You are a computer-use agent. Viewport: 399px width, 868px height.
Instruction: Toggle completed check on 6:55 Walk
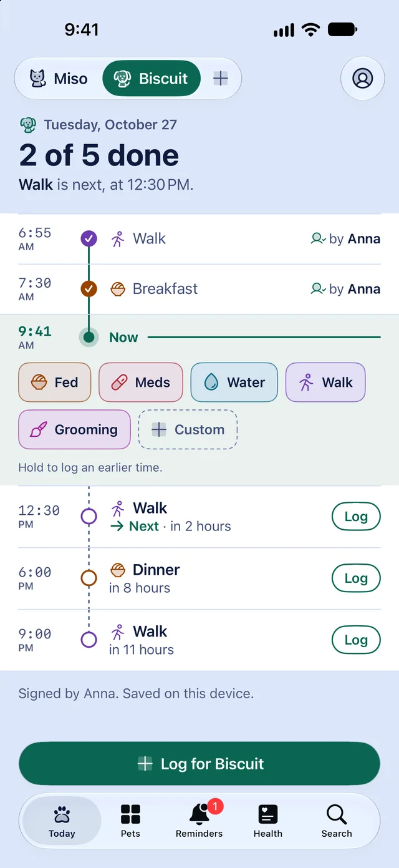click(89, 238)
